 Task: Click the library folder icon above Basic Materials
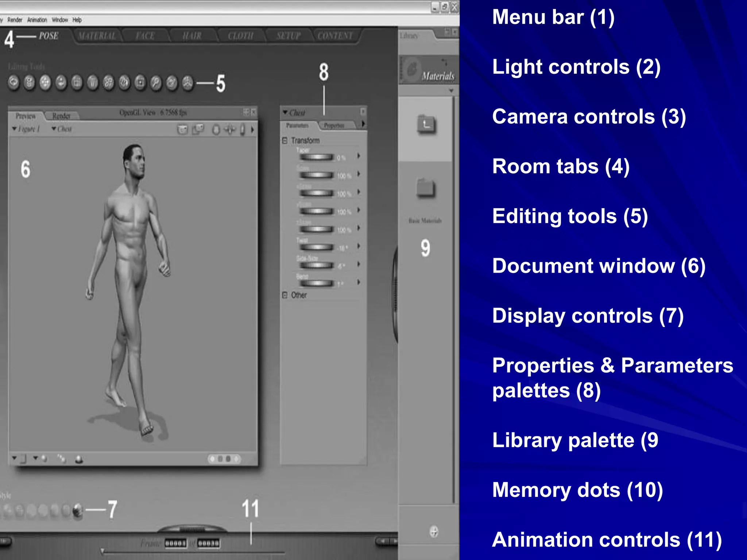[x=426, y=188]
